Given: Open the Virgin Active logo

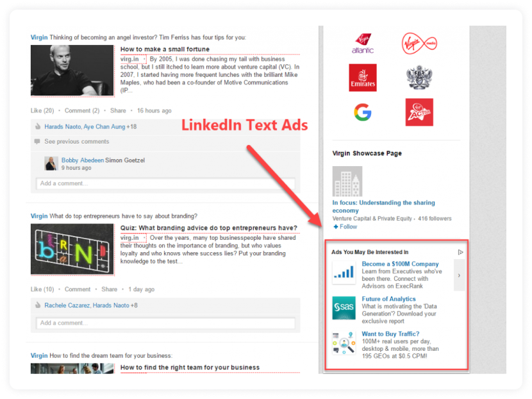Looking at the screenshot, I should (419, 112).
